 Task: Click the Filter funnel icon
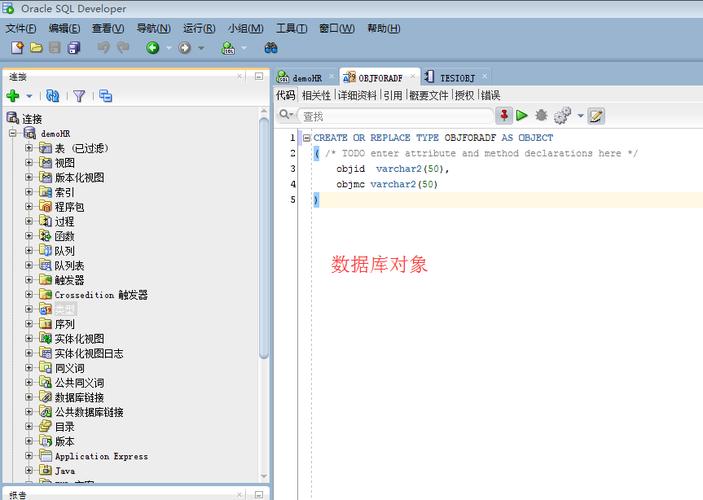pos(79,96)
